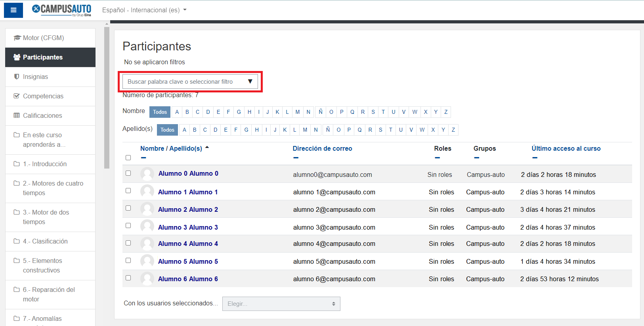Click the folder icon beside 1.- Introducción
The width and height of the screenshot is (644, 326).
pyautogui.click(x=17, y=164)
